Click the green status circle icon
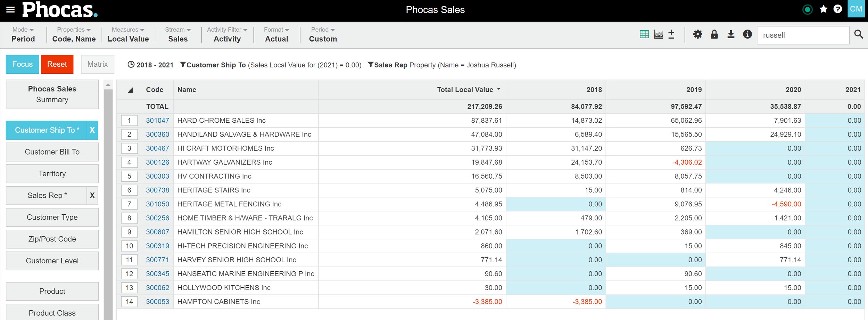This screenshot has height=320, width=868. [808, 9]
